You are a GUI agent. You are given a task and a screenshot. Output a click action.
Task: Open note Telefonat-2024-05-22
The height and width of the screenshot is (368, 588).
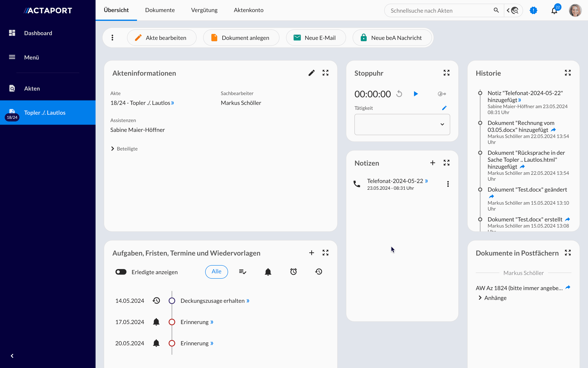(398, 181)
